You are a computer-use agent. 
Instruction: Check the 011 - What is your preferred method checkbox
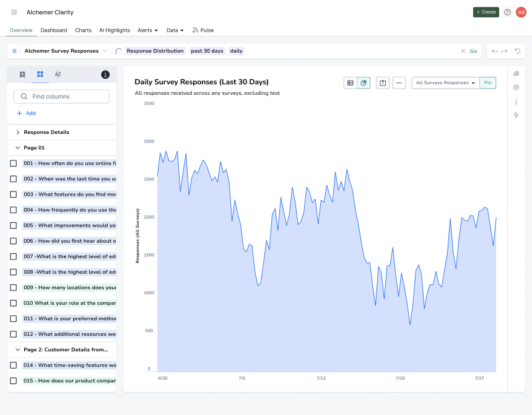[x=13, y=318]
